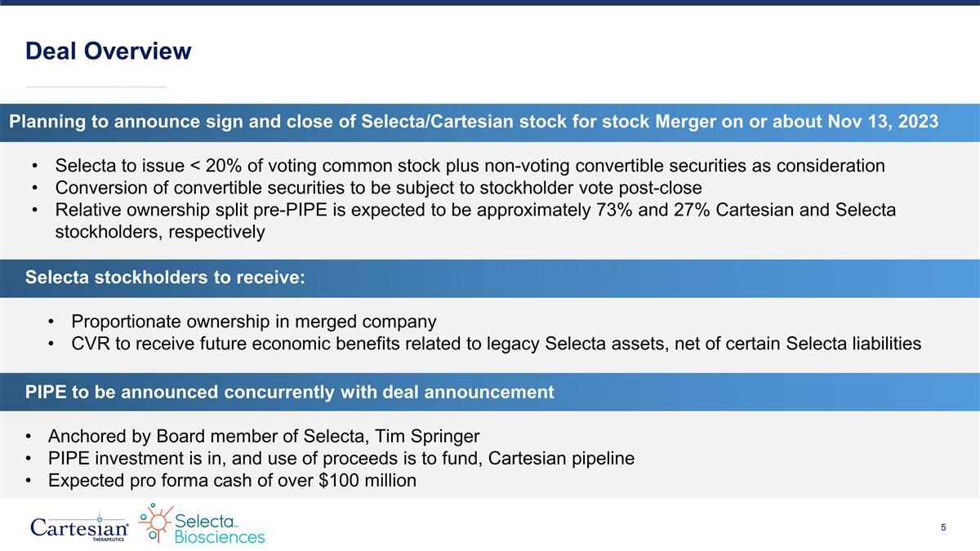The image size is (980, 551).
Task: Select the Proportionate ownership in merged company bullet
Action: click(x=254, y=321)
